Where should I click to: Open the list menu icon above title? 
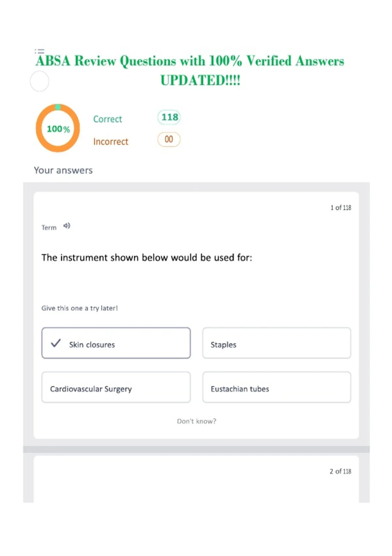tap(40, 51)
